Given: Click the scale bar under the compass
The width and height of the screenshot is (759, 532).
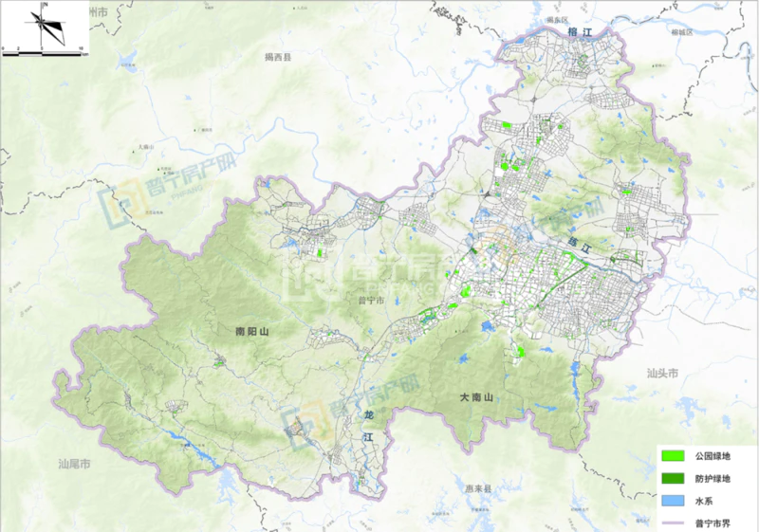Looking at the screenshot, I should coord(44,52).
